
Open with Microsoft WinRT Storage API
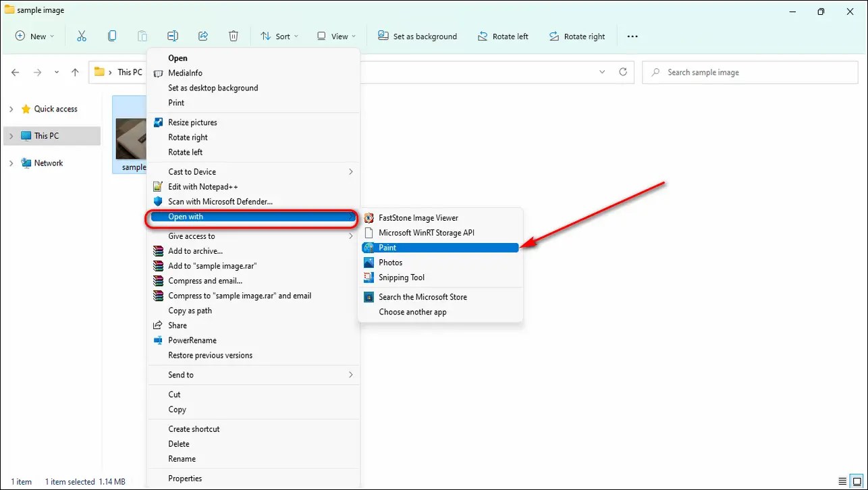pyautogui.click(x=440, y=233)
